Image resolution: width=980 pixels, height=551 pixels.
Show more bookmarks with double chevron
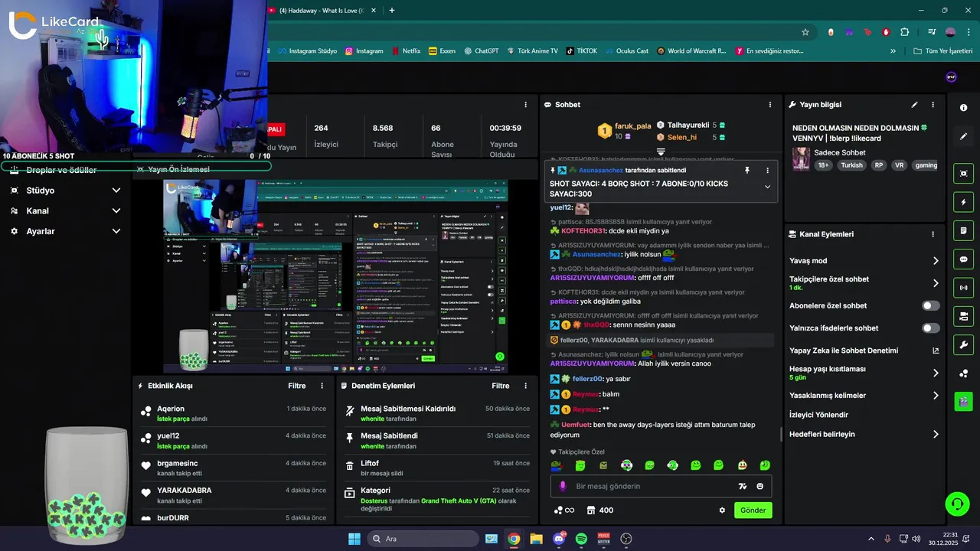(x=893, y=51)
